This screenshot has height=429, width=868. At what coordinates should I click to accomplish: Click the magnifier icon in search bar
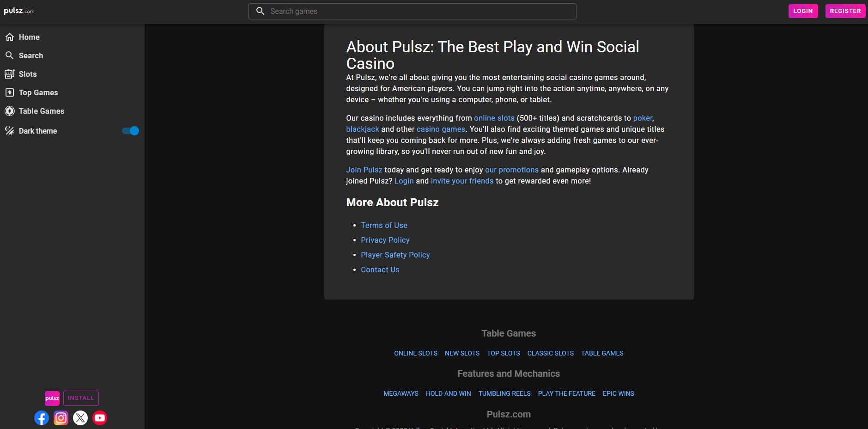click(x=261, y=11)
